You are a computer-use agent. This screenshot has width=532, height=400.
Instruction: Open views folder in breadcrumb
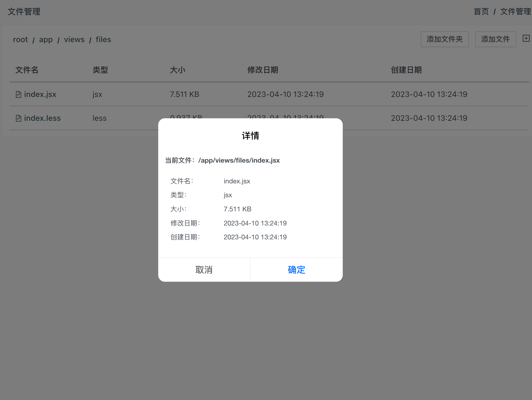coord(74,40)
